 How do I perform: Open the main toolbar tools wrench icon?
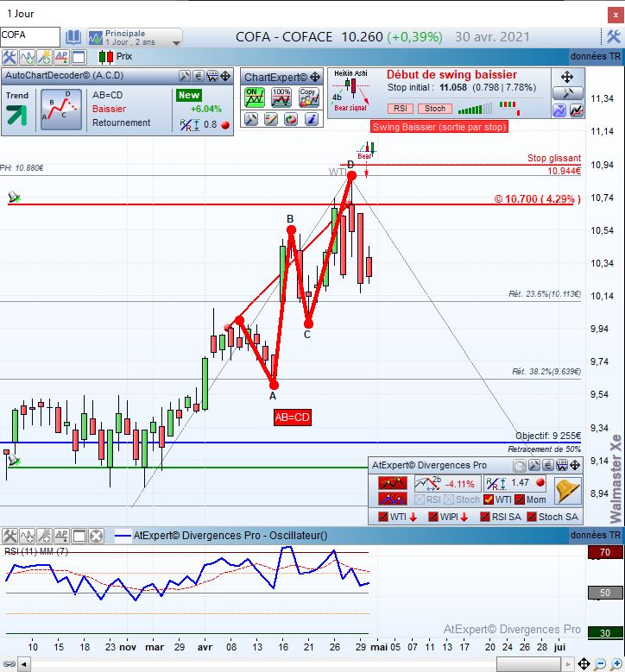point(9,57)
